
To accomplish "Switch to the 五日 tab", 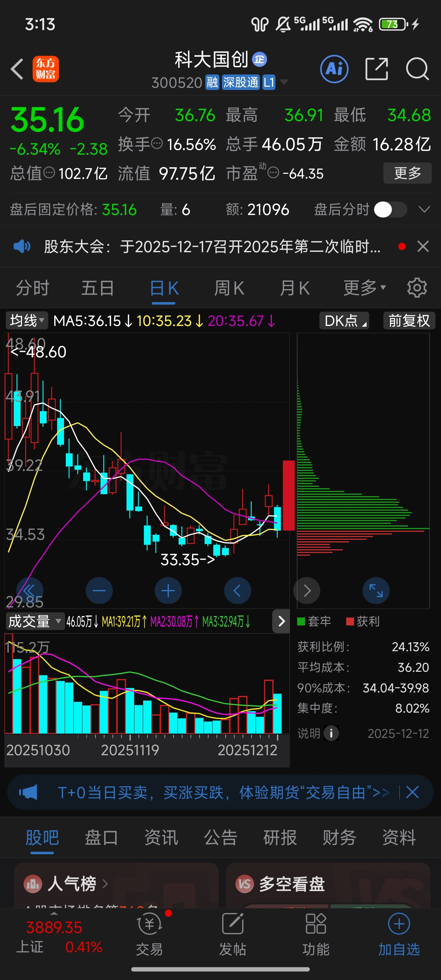I will click(x=98, y=288).
